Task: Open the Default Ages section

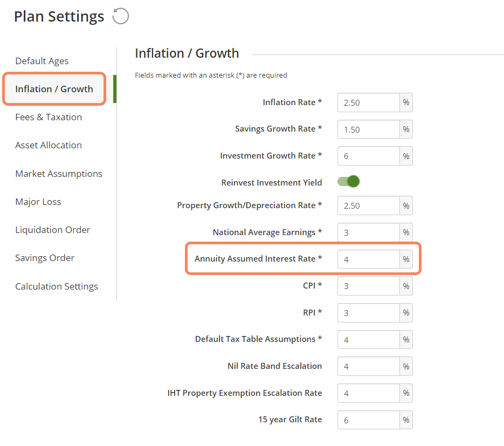Action: tap(42, 61)
